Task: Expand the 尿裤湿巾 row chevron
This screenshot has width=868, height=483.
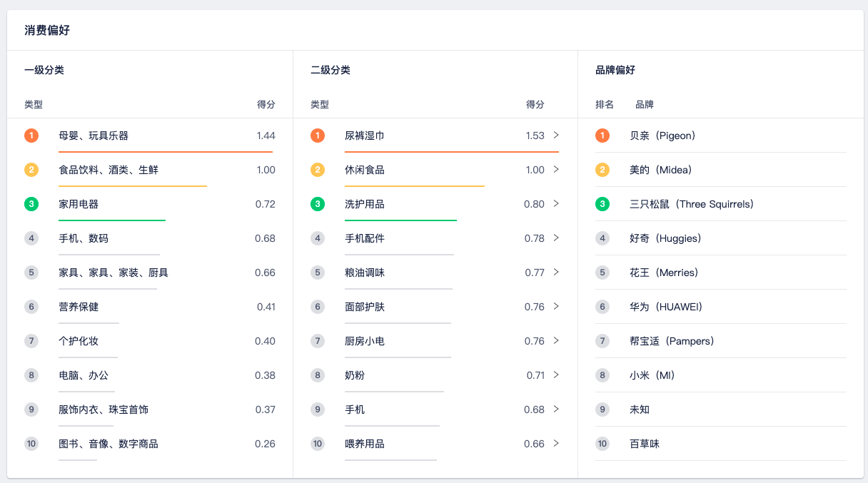Action: pyautogui.click(x=556, y=136)
